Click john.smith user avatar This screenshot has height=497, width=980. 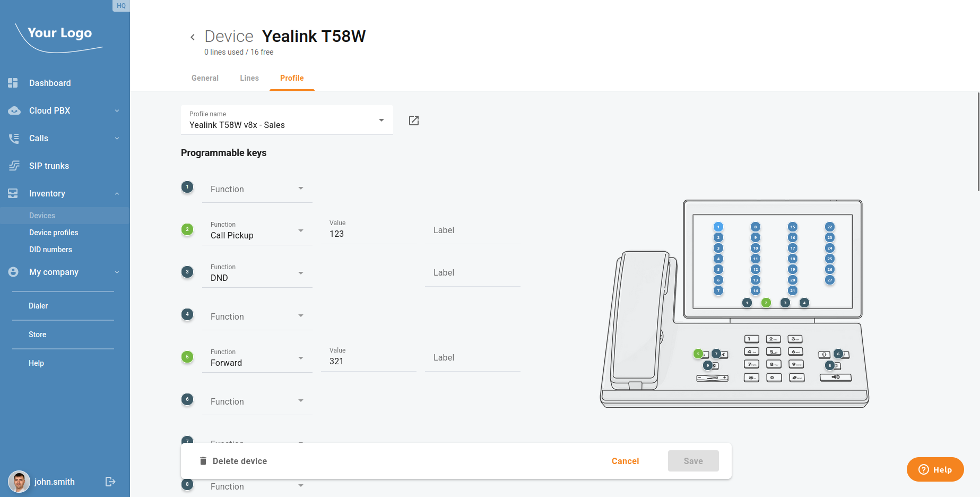(19, 482)
